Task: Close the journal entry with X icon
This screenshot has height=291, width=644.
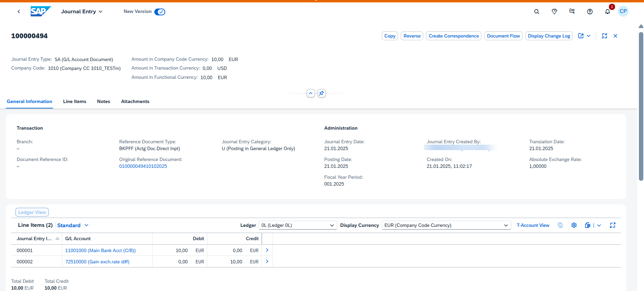Action: click(x=615, y=36)
